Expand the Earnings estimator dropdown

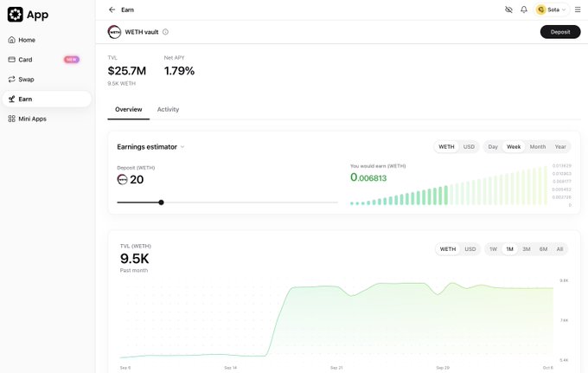pos(182,147)
